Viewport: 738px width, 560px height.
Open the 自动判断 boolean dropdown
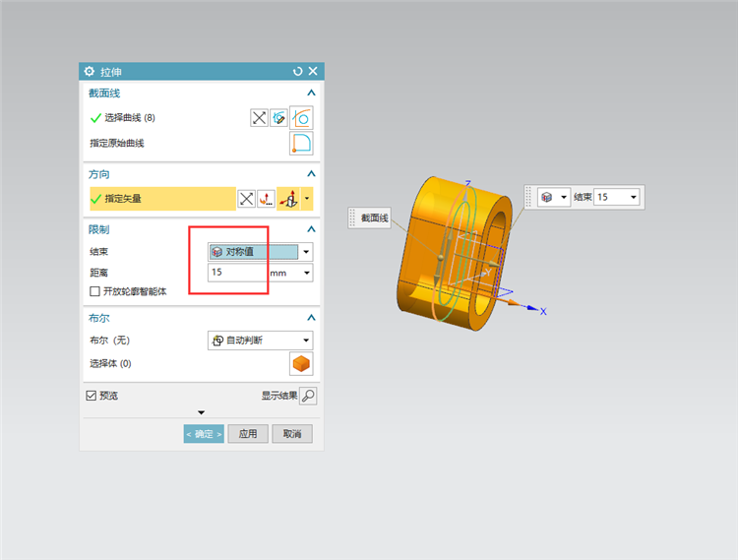pos(261,341)
